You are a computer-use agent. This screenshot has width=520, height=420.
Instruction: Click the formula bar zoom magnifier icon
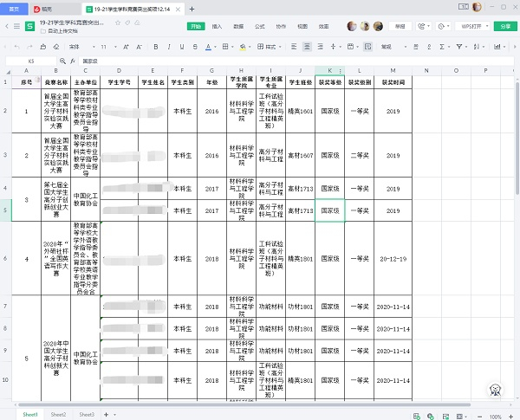click(62, 61)
